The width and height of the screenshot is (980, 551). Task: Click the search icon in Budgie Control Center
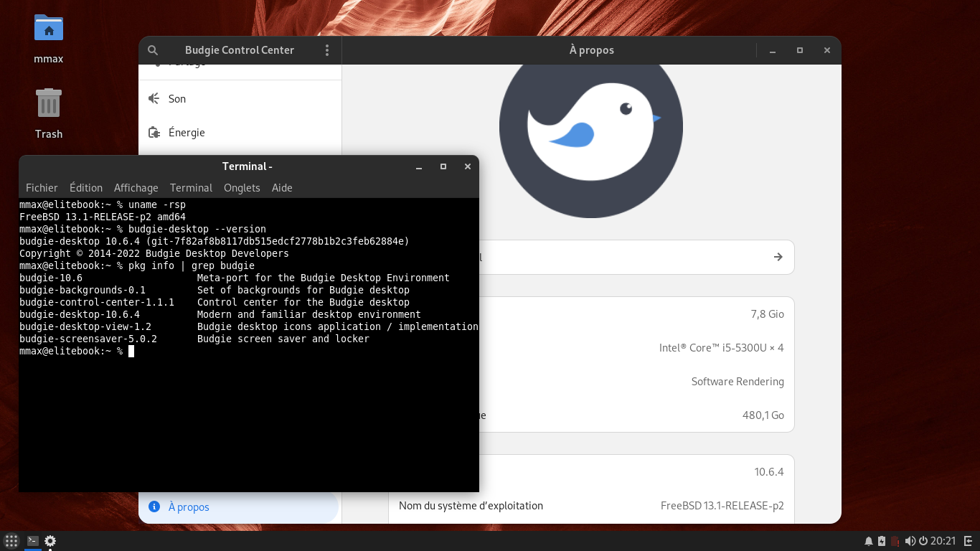pos(153,50)
